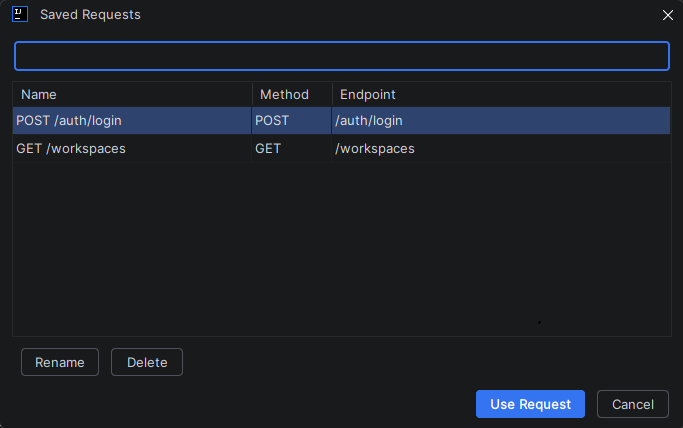The width and height of the screenshot is (683, 428).
Task: Sort by the Endpoint column header
Action: pos(501,94)
